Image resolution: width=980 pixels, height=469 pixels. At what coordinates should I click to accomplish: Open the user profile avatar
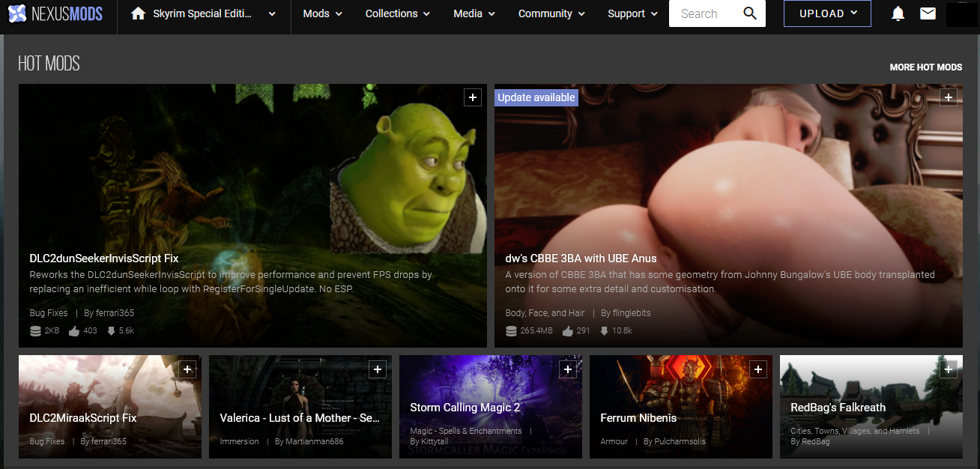[963, 14]
